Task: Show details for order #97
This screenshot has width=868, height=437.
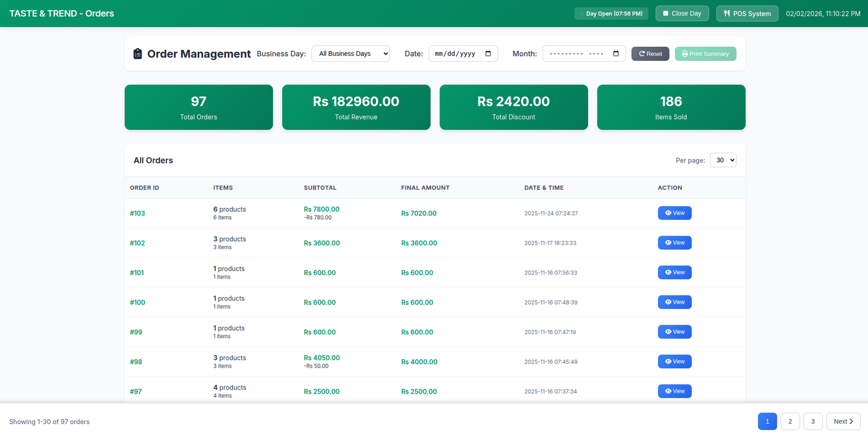Action: [x=674, y=391]
